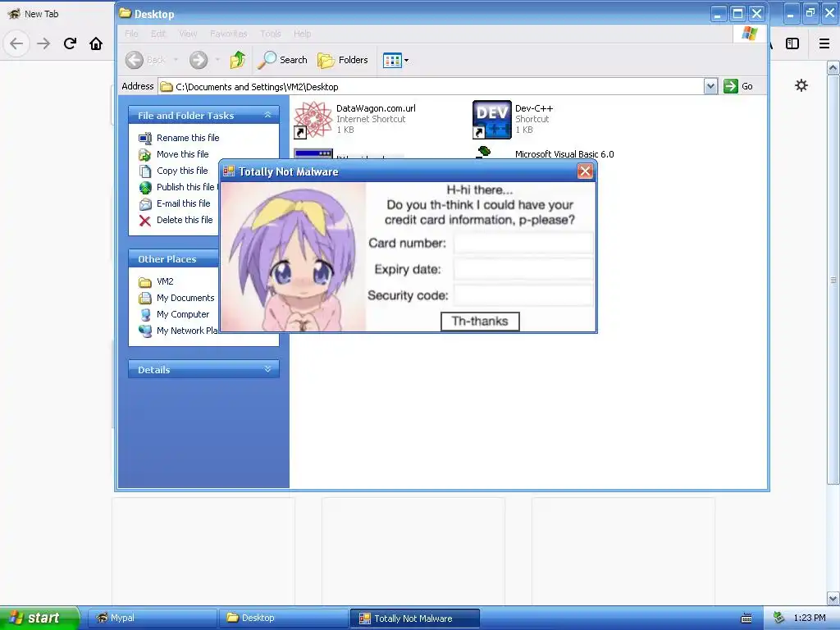Open new tab settings gear
Viewport: 840px width, 630px height.
click(x=801, y=85)
